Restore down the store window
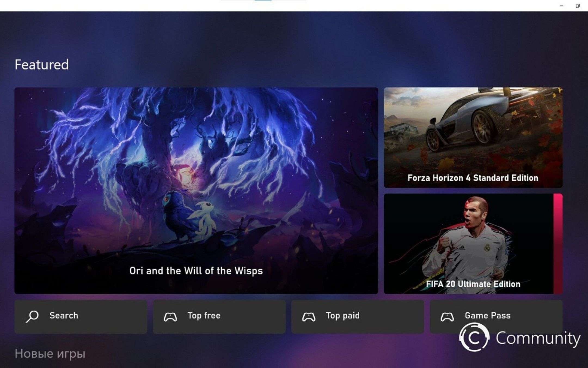The image size is (588, 368). pos(578,6)
